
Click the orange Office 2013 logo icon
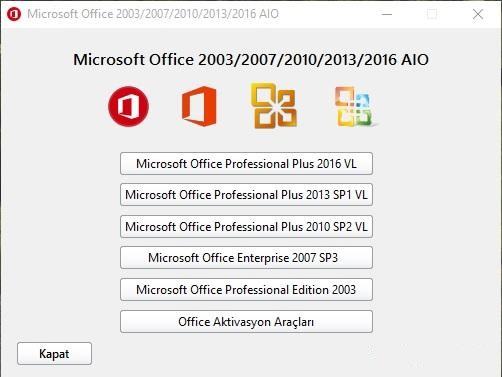(199, 106)
